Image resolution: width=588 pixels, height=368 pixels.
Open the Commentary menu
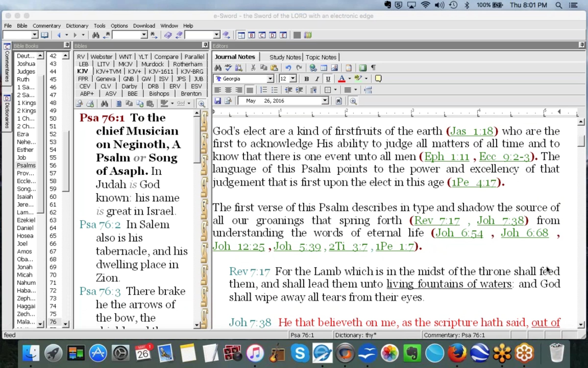[x=47, y=26]
